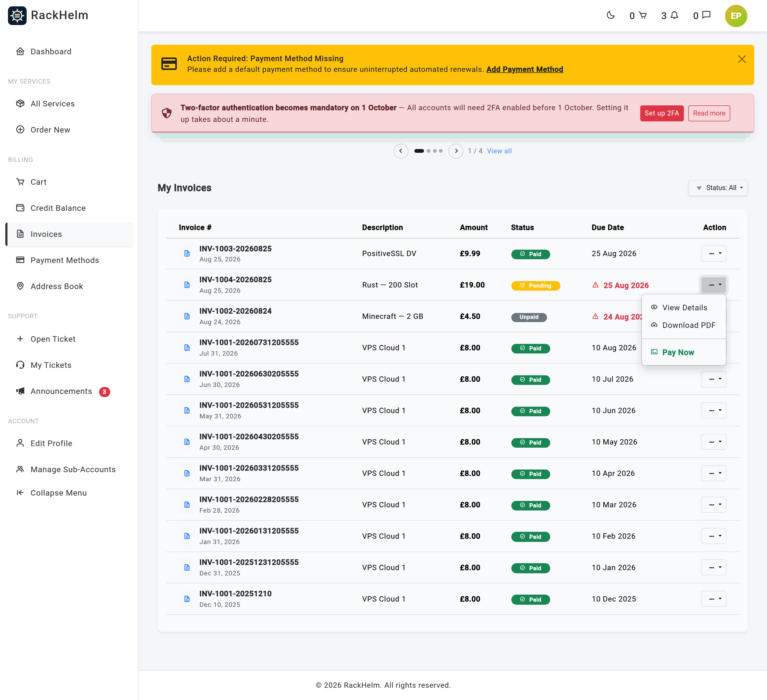
Task: Open action dropdown for 10 Apr 2026 invoice
Action: point(713,473)
